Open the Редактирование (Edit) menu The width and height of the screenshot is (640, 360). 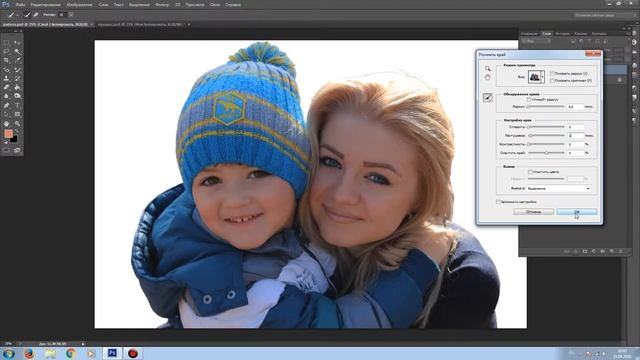45,5
